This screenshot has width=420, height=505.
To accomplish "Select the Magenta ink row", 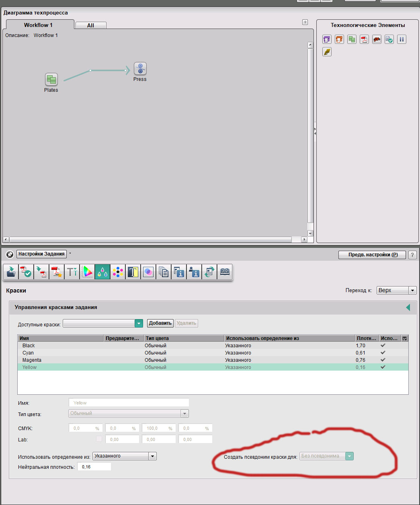I will [x=213, y=360].
